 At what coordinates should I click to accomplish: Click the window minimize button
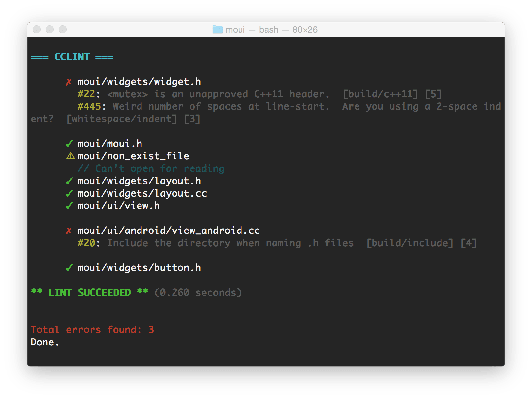[x=50, y=30]
